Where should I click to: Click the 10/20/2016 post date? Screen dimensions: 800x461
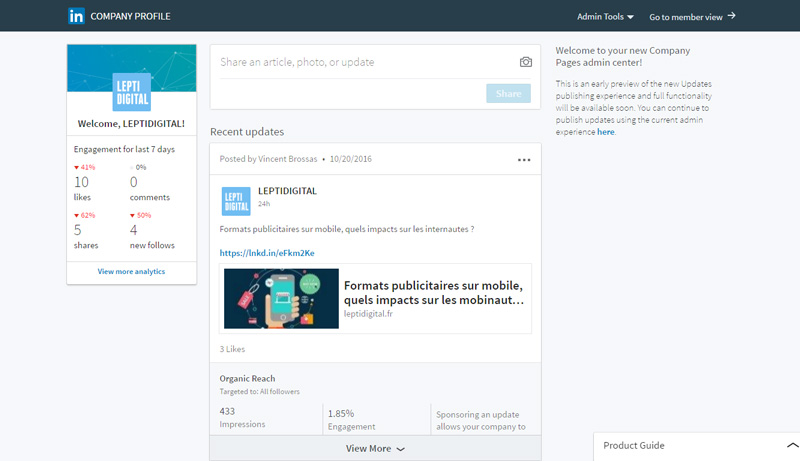(351, 159)
